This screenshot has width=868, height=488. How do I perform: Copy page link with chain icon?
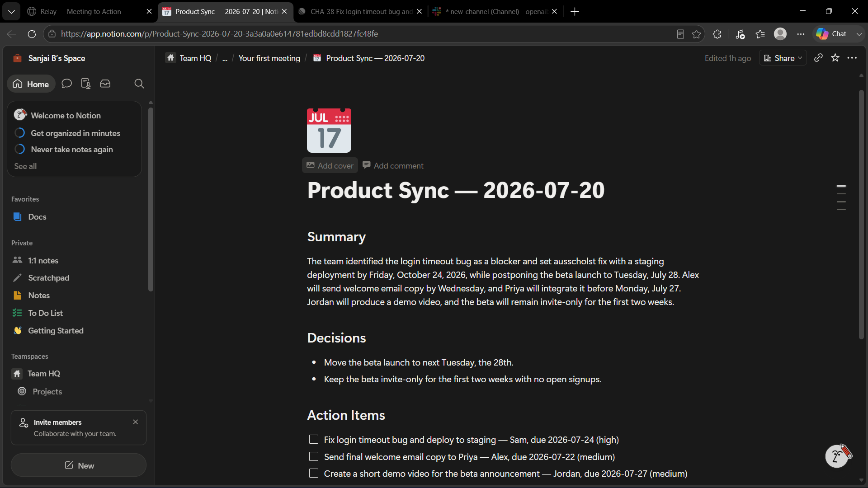coord(818,58)
